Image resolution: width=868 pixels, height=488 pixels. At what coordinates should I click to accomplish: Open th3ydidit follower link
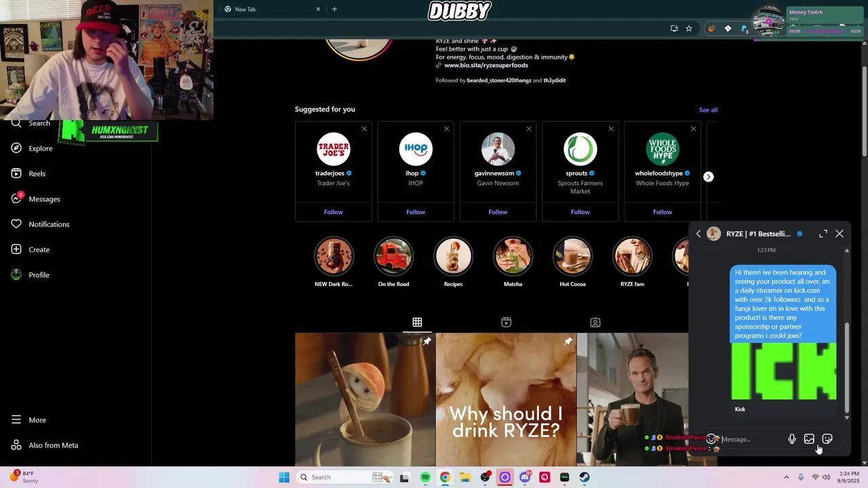pyautogui.click(x=555, y=81)
